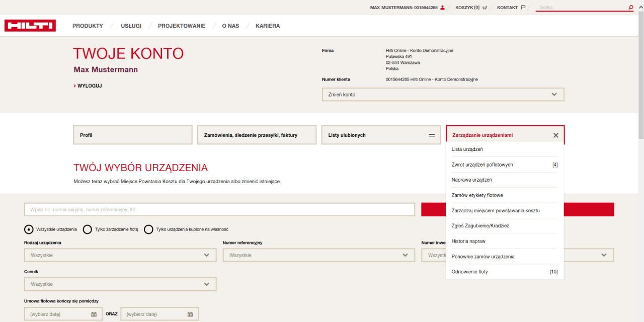
Task: Click the Kontakt flag icon
Action: 523,8
